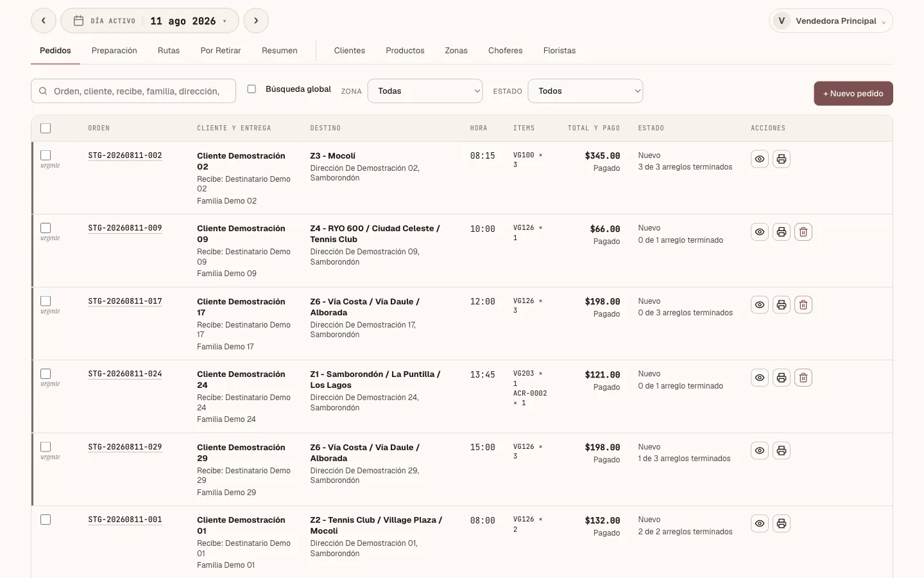Select checkbox for order STG-20260811-017

click(x=46, y=301)
